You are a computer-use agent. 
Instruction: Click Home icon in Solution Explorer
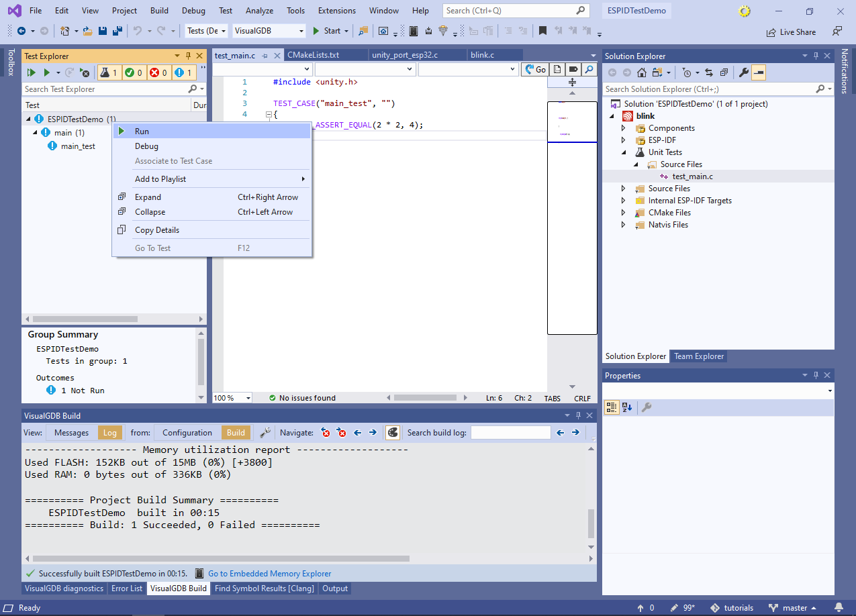pyautogui.click(x=642, y=72)
